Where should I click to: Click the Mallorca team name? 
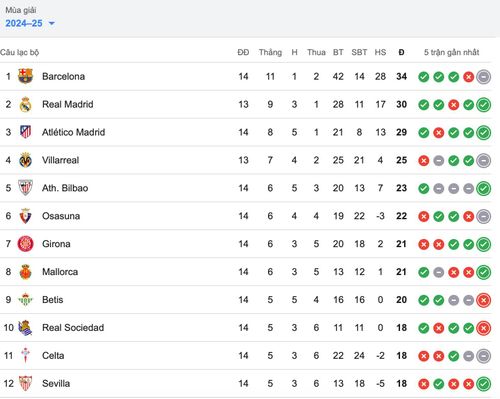60,272
